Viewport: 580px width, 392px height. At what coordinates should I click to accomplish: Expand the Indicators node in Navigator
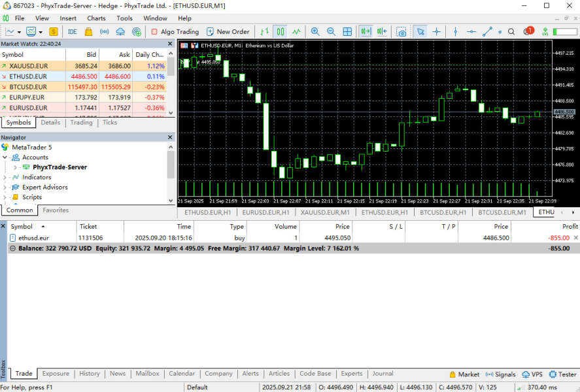(5, 178)
